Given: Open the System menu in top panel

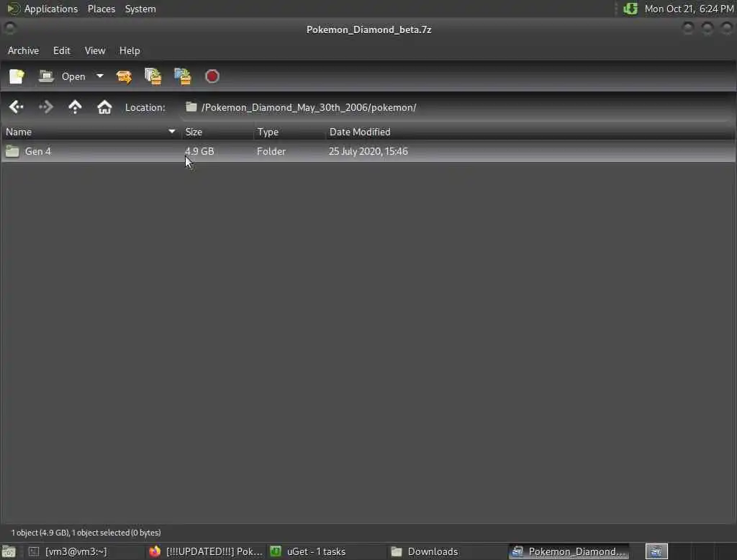Looking at the screenshot, I should click(x=140, y=9).
